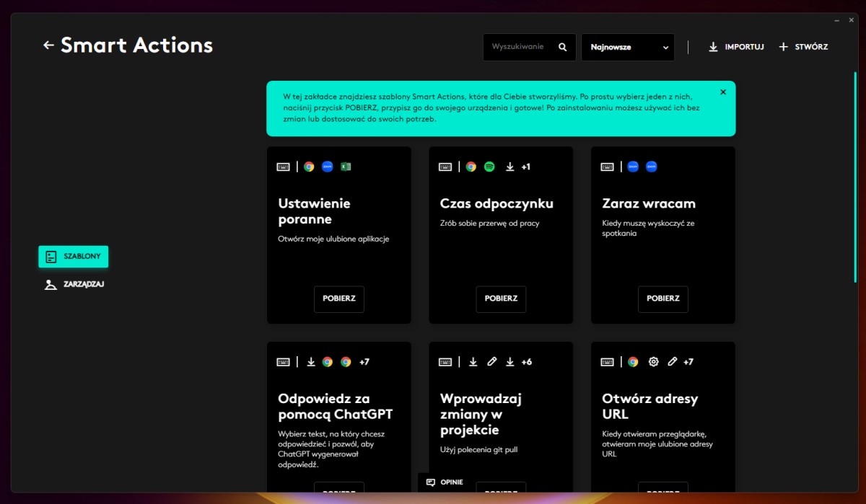
Task: Click the keyboard icon on Zaraz wracam card
Action: pyautogui.click(x=608, y=167)
